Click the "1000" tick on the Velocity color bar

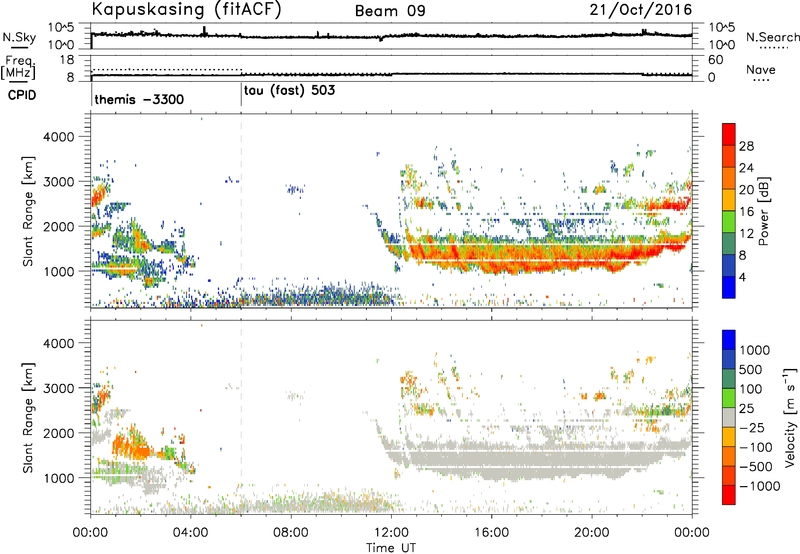755,350
